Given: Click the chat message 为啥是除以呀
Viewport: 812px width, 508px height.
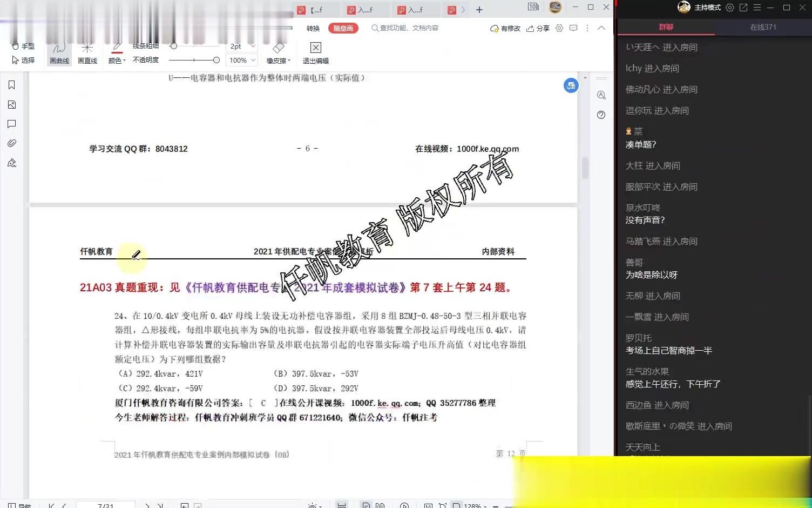Looking at the screenshot, I should 652,275.
